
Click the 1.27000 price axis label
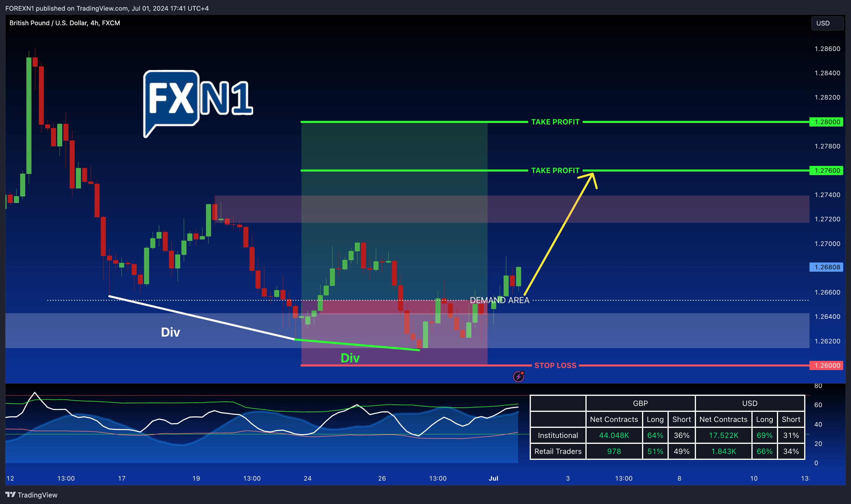click(x=827, y=244)
